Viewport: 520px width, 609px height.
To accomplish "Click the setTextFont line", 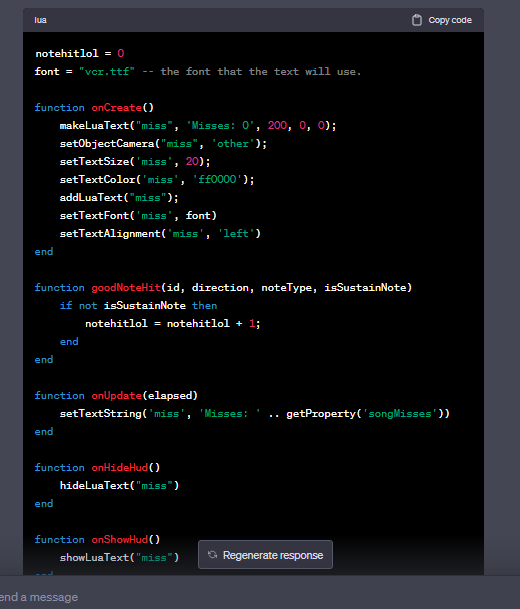I will point(138,216).
